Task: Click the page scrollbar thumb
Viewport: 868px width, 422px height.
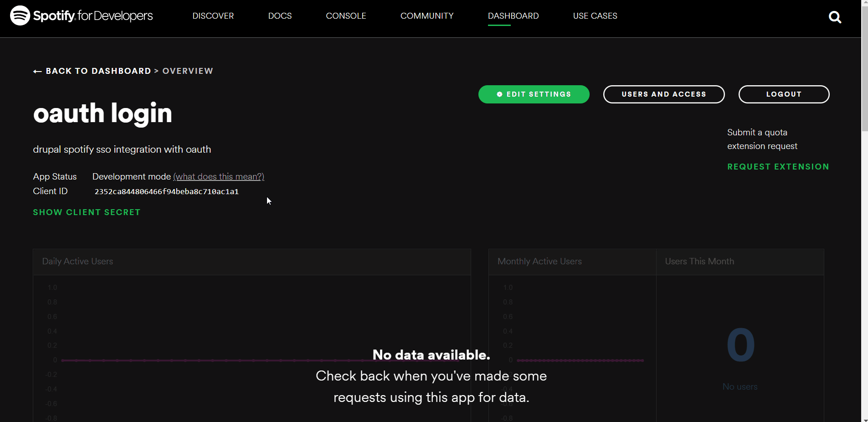Action: tap(864, 69)
